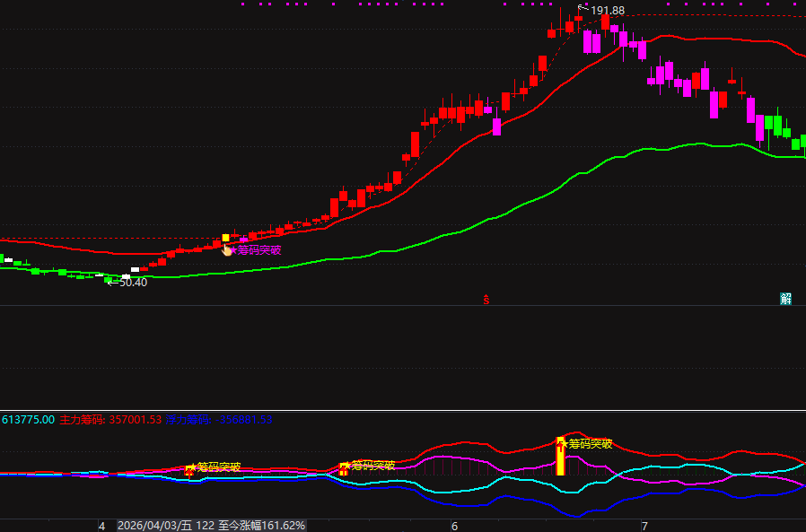Select the yellow breakout candle on the price chart
This screenshot has width=806, height=532.
point(225,238)
